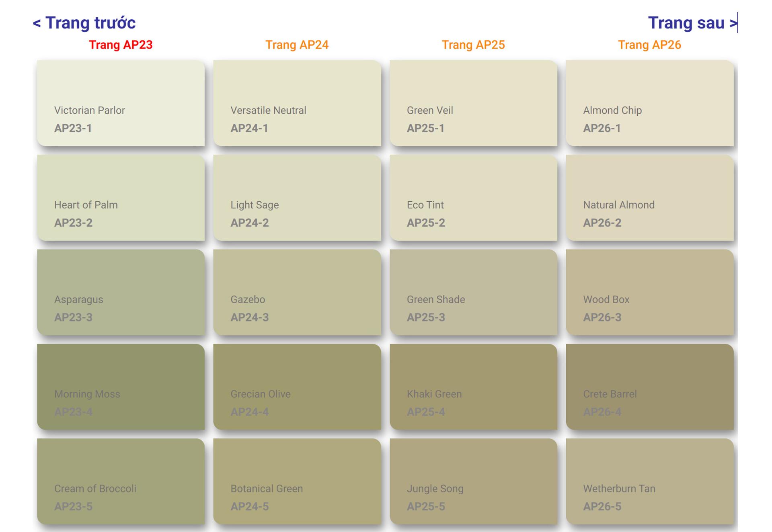This screenshot has width=772, height=532.
Task: Select the Asparagus AP23-3 swatch
Action: click(121, 292)
